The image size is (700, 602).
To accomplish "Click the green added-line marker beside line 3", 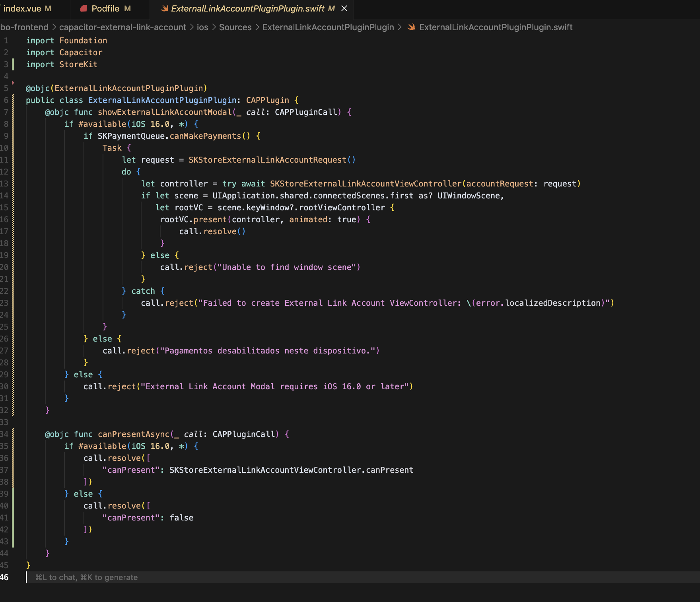I will (x=13, y=64).
